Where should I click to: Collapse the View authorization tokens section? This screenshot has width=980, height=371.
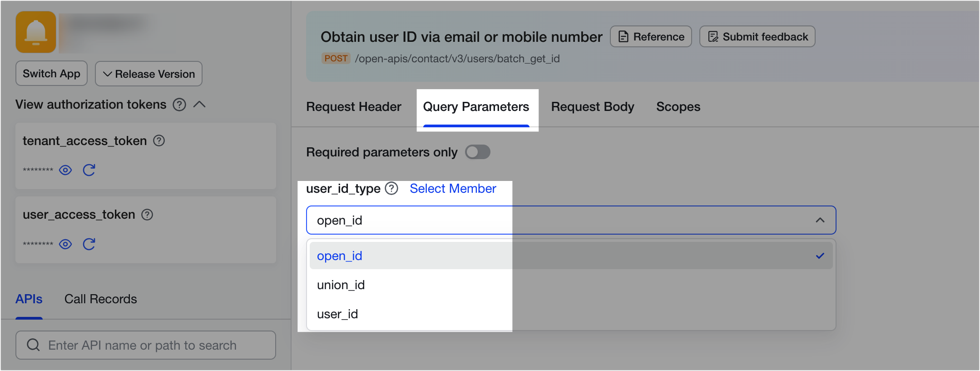click(x=199, y=105)
